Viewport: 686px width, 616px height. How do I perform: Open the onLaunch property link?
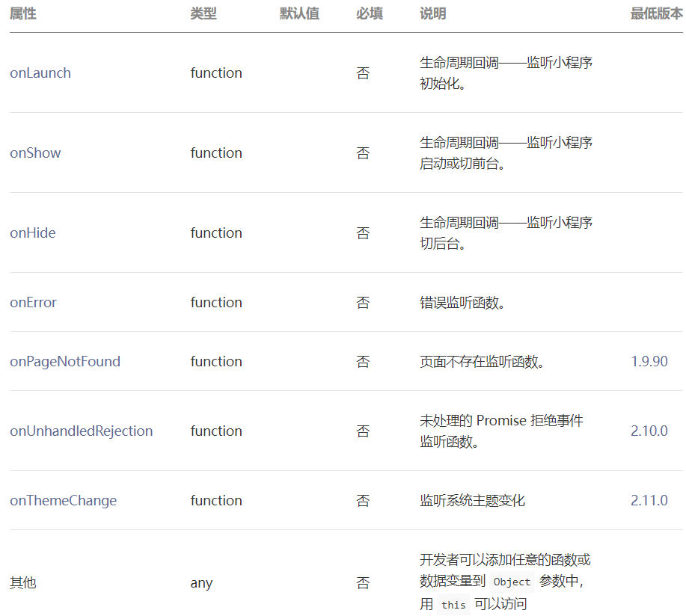pyautogui.click(x=40, y=73)
